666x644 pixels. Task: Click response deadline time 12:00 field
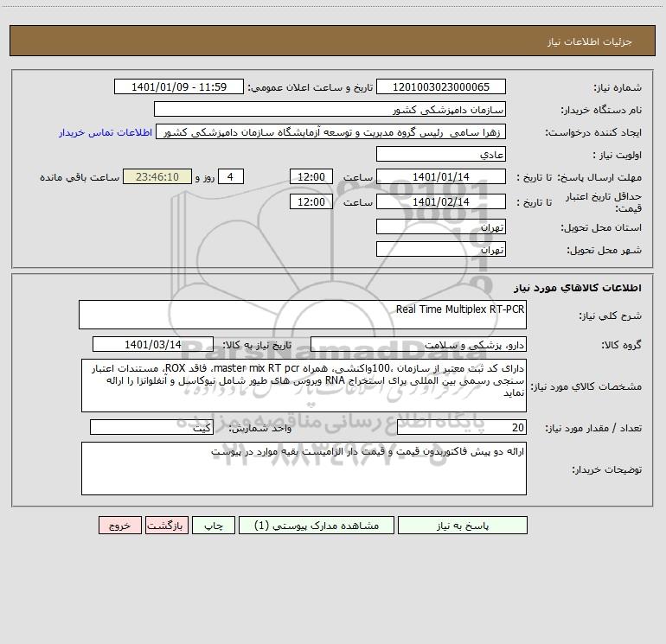point(311,176)
